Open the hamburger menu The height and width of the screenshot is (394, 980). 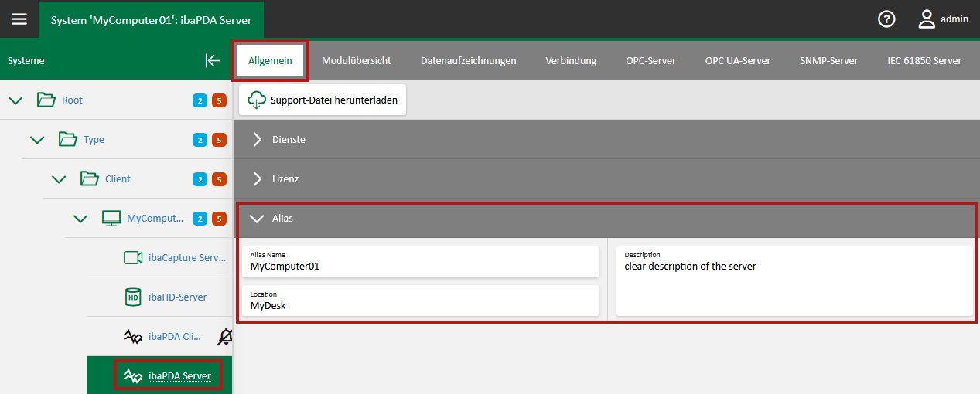[19, 19]
